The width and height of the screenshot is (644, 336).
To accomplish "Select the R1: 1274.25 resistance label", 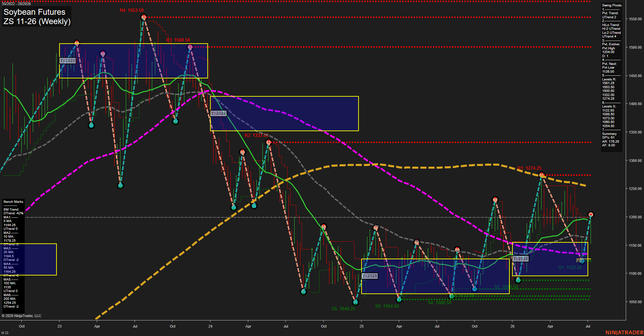I will 529,168.
